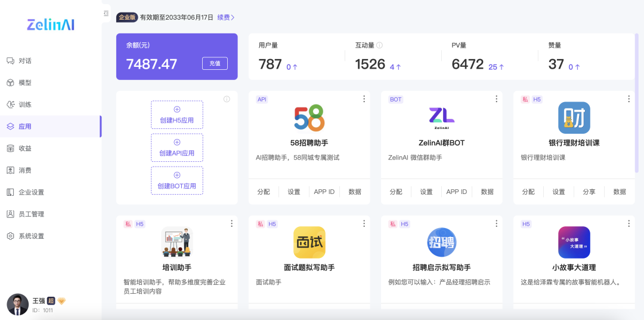Click the info icon in the create-app card

[x=227, y=99]
